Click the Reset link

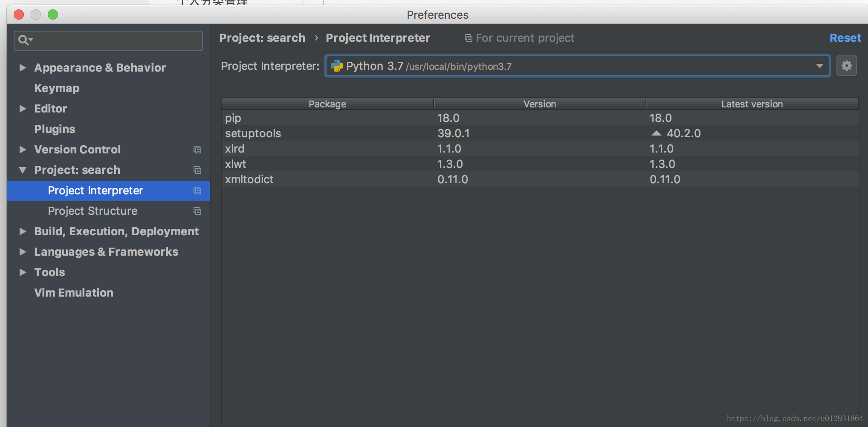tap(845, 38)
